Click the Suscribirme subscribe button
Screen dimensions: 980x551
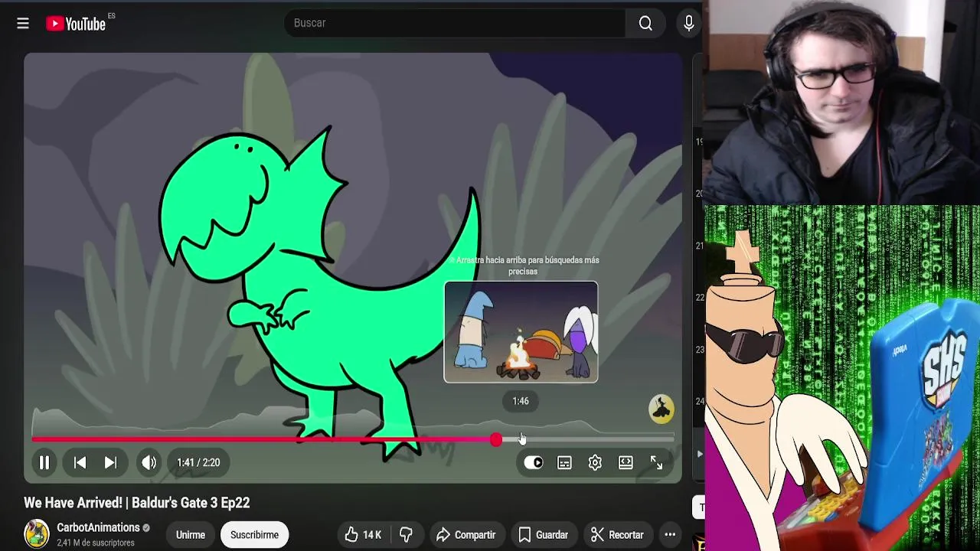(254, 535)
